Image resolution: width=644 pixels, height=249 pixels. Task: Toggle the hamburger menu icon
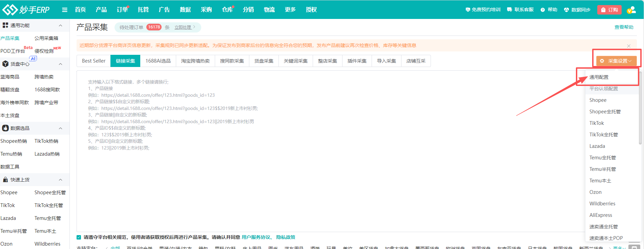tap(65, 10)
